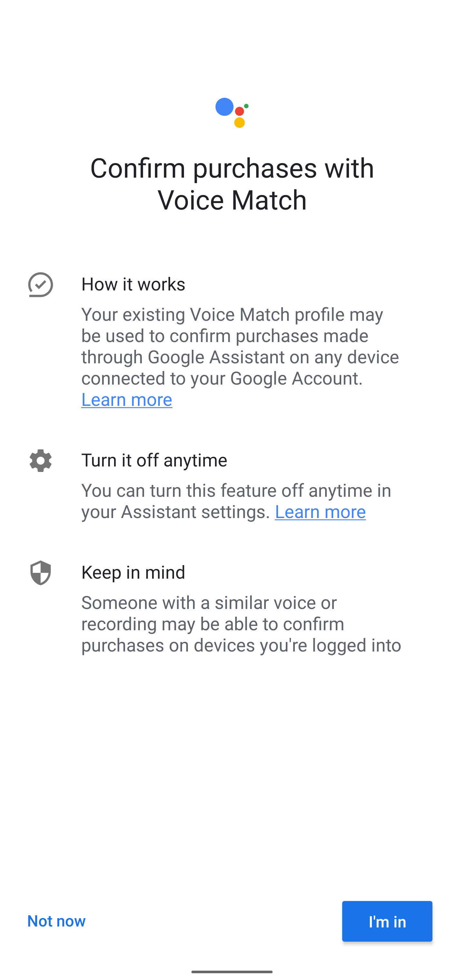Tap the Turn it off anytime heading
Viewport: 464px width, 980px height.
pos(154,460)
